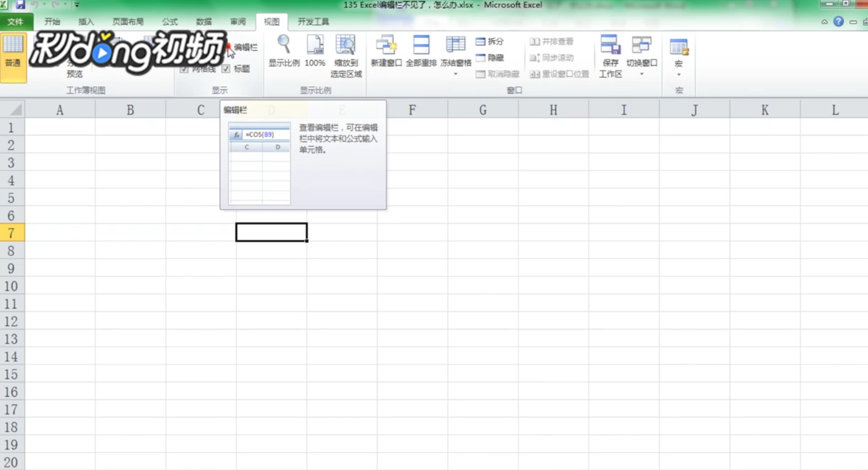Switch to the 页面布局 tab
Viewport: 868px width, 470px height.
128,22
